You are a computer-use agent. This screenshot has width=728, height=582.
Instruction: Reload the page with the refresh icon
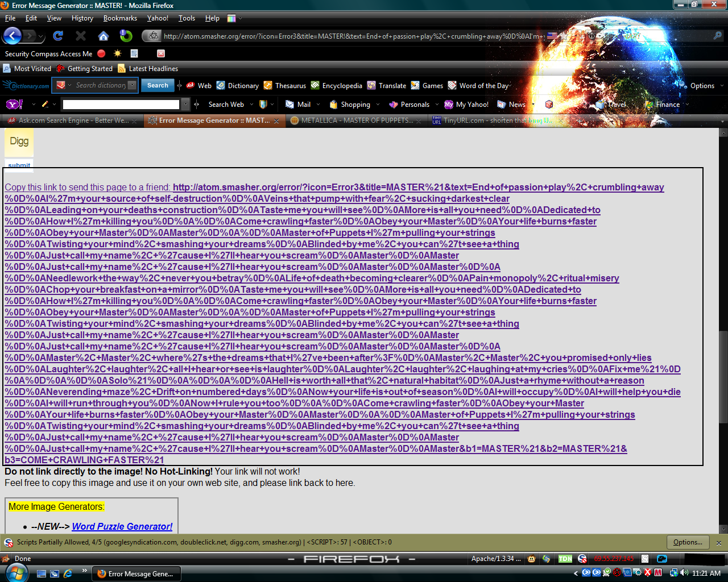(x=58, y=36)
